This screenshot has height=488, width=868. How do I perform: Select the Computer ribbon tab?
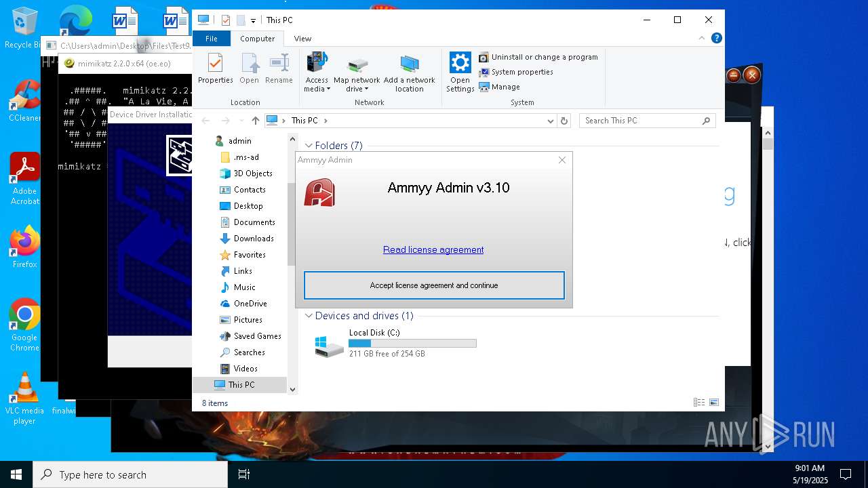[x=258, y=39]
